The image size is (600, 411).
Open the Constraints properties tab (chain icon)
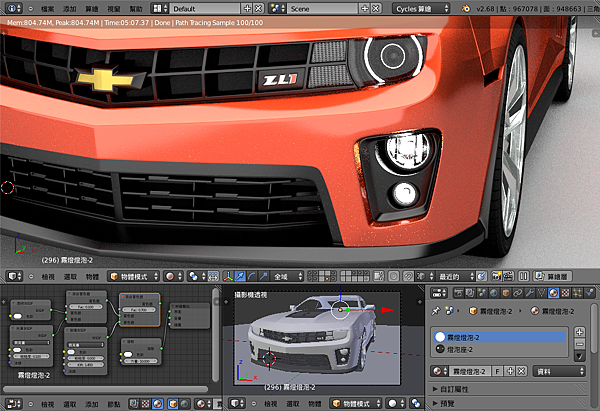(x=517, y=294)
